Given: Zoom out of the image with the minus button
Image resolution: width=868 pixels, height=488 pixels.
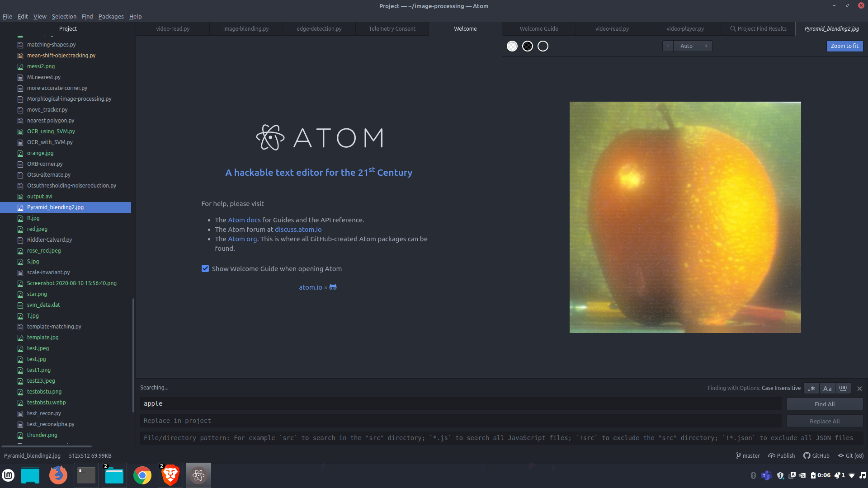Looking at the screenshot, I should point(668,46).
